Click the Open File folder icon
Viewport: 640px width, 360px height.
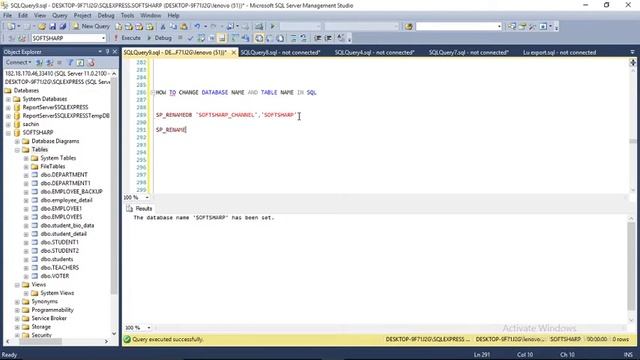pyautogui.click(x=42, y=27)
